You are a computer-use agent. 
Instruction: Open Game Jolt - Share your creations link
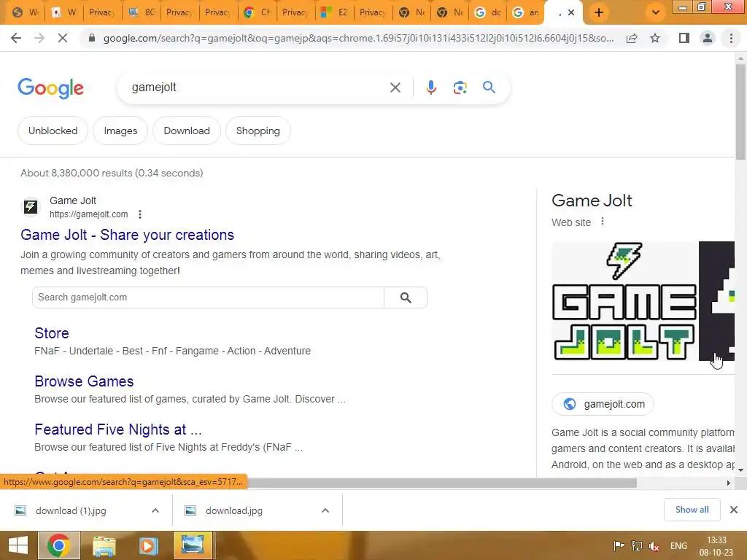click(127, 235)
